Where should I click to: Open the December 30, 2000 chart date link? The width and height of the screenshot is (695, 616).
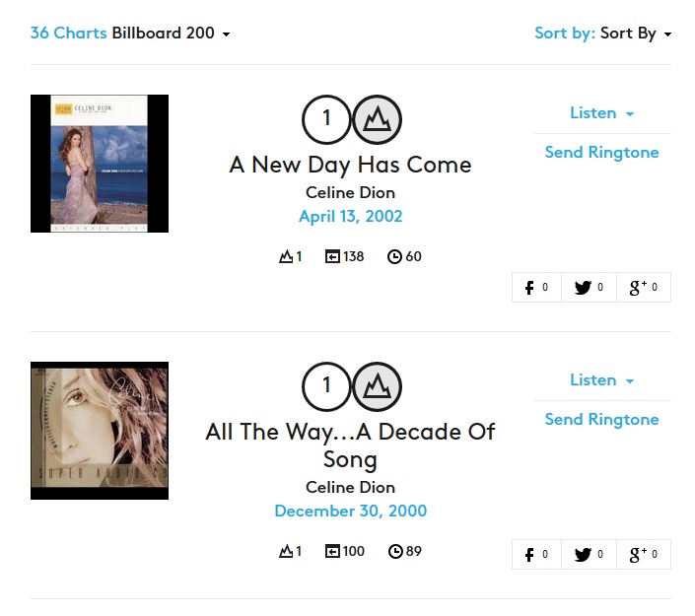(x=351, y=512)
